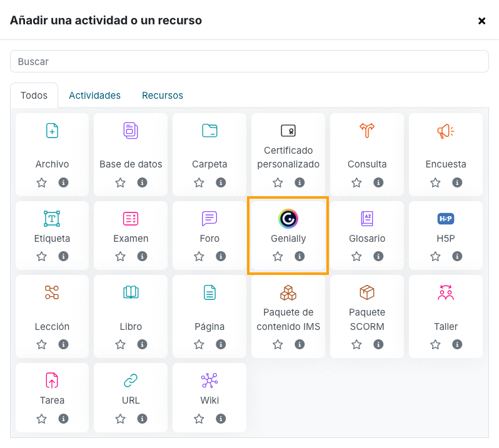Viewport: 499px width, 448px height.
Task: Toggle favorite star for Carpeta
Action: (199, 182)
